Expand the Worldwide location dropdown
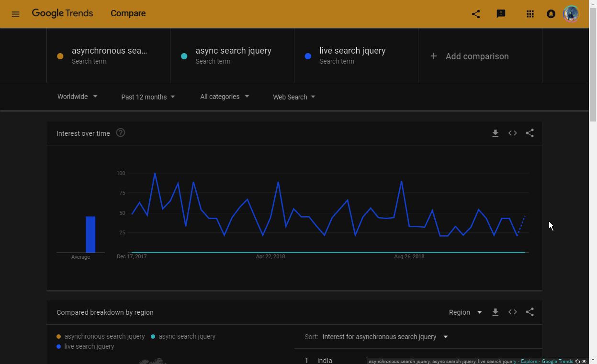 click(77, 97)
